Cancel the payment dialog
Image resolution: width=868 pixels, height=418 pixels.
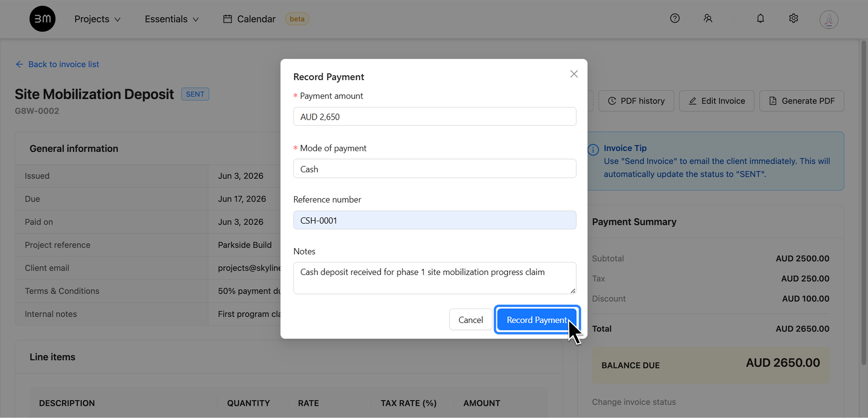point(470,320)
